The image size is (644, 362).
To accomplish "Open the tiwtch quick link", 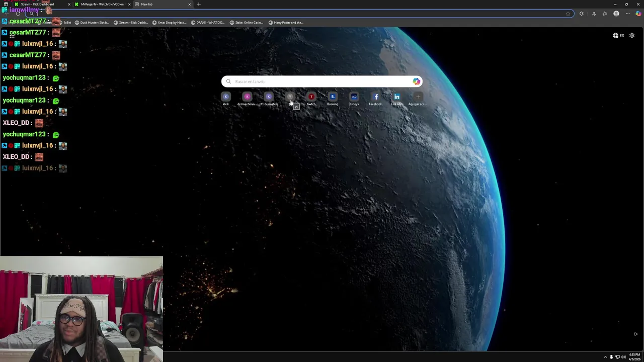I will 311,99.
